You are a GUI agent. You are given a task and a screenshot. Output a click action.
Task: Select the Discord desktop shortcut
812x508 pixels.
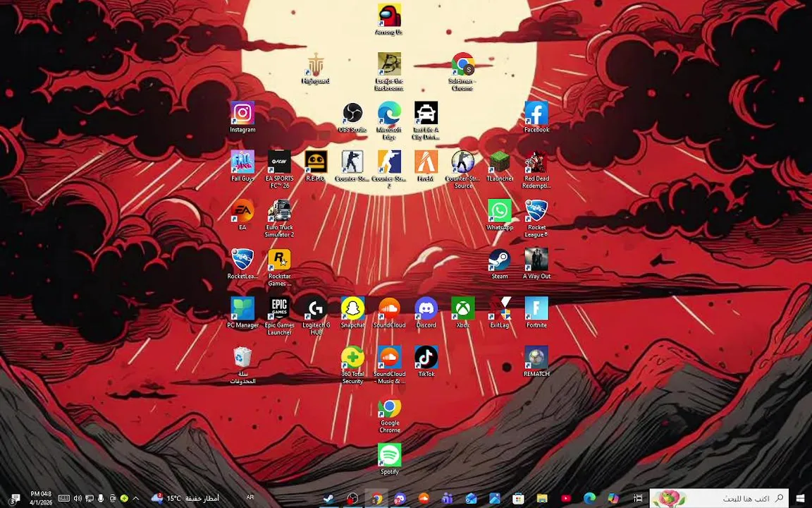(x=426, y=313)
